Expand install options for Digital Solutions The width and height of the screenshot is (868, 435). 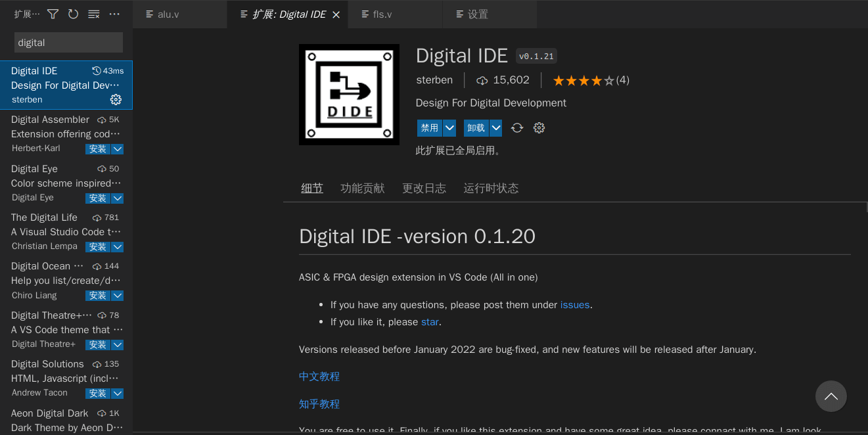[118, 394]
